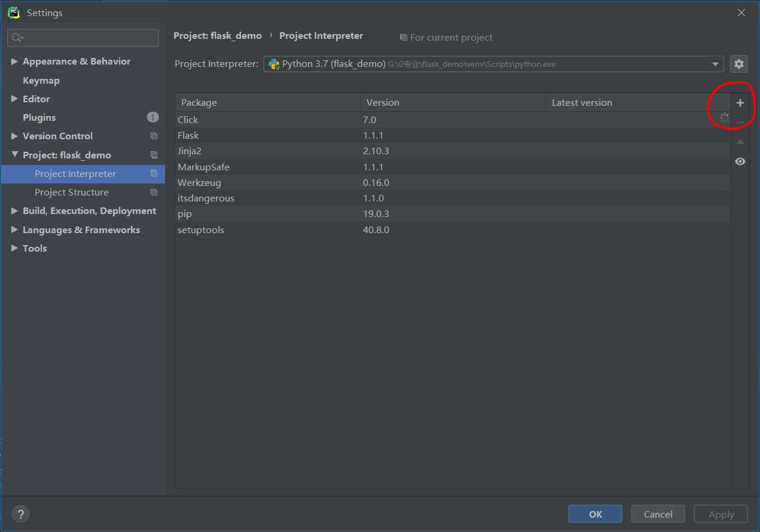The height and width of the screenshot is (532, 760).
Task: Click the Plugins update count badge
Action: 152,117
